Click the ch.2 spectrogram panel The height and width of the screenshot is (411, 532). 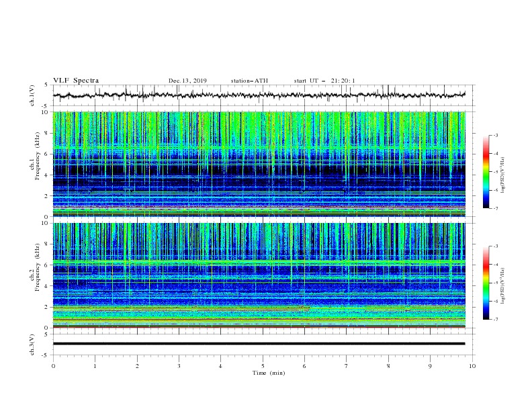(259, 275)
